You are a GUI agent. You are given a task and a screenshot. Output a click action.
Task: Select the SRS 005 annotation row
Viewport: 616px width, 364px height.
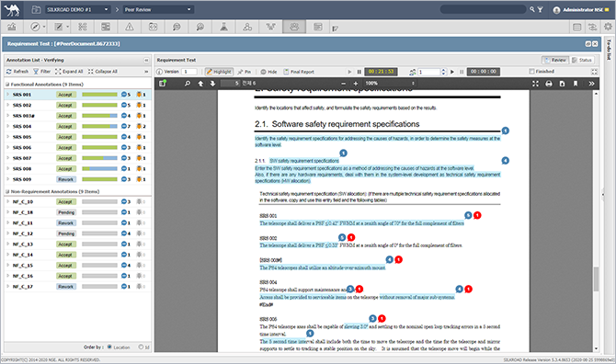click(x=78, y=137)
